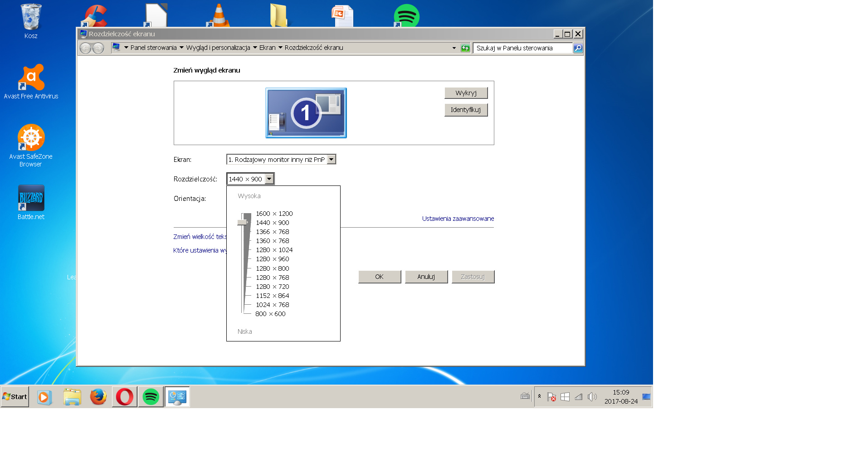
Task: Expand arrow after Panel sterowania breadcrumb
Action: (x=181, y=48)
